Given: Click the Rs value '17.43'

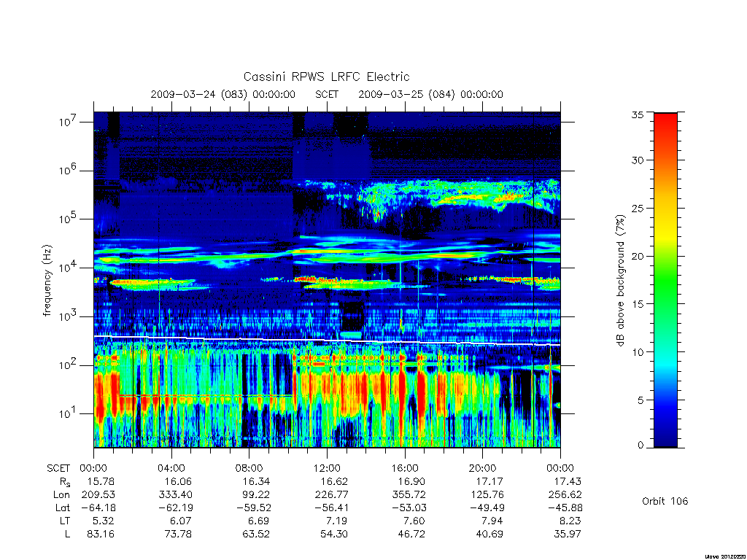Looking at the screenshot, I should pyautogui.click(x=568, y=481).
